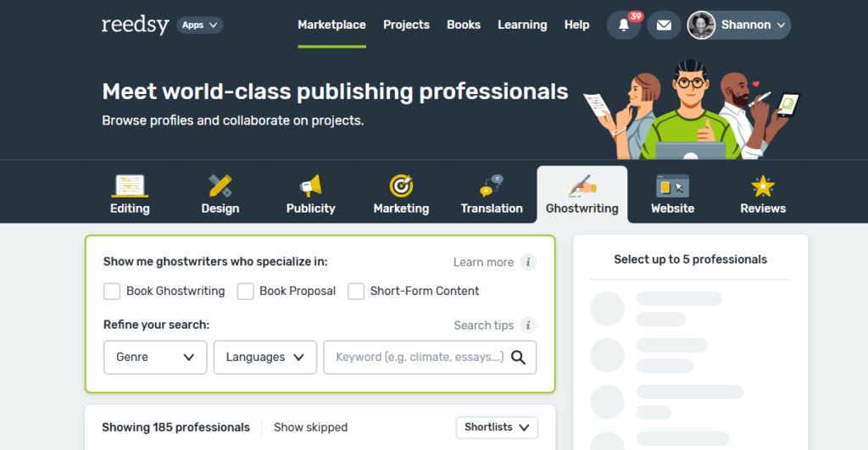The image size is (868, 450).
Task: Check the Book Ghostwriting checkbox
Action: (112, 292)
